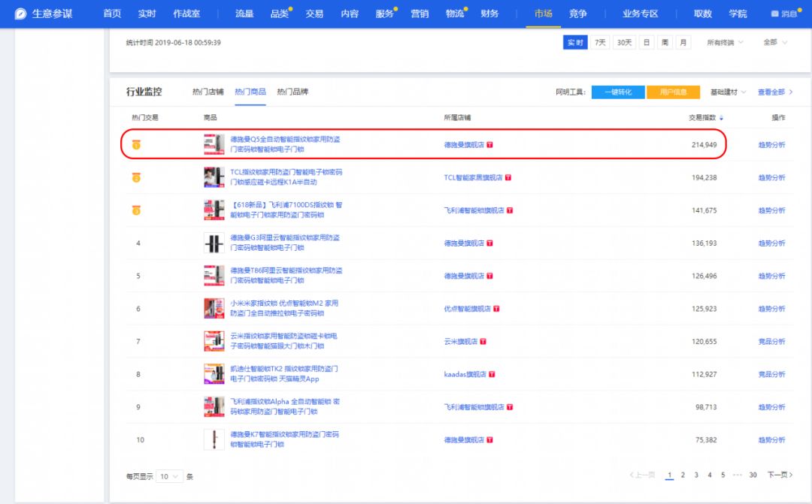Click the orange 用户信息 button
Viewport: 812px width, 504px height.
pyautogui.click(x=673, y=92)
